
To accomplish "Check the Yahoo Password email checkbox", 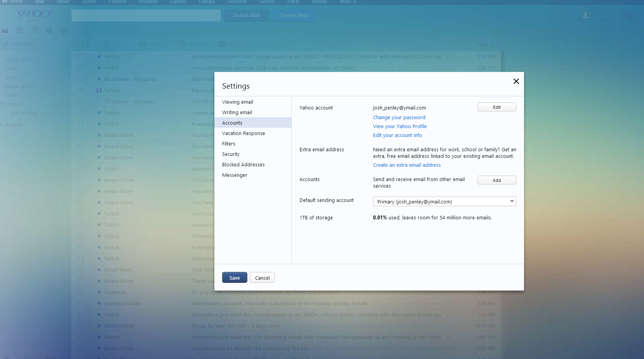I will click(x=81, y=90).
